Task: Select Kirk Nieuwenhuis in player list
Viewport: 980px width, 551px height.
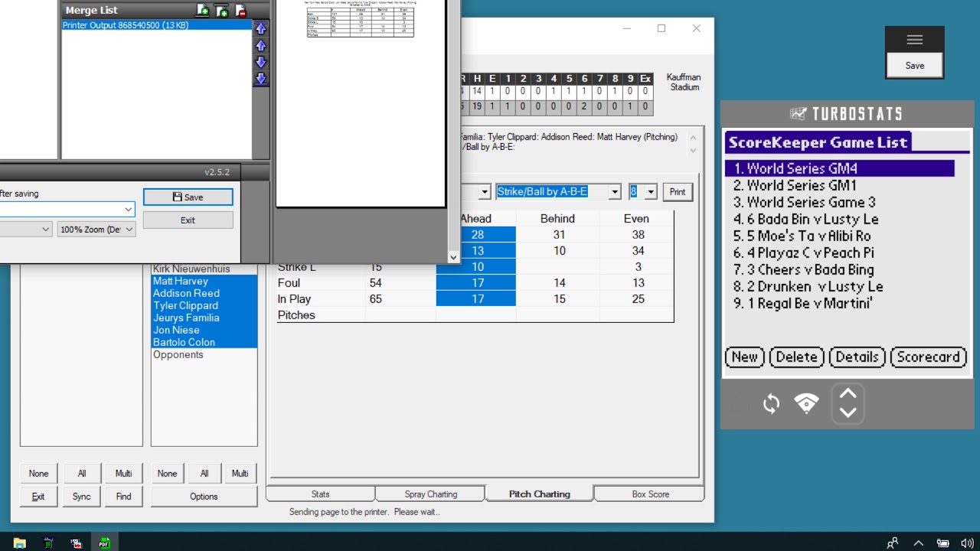Action: coord(204,269)
